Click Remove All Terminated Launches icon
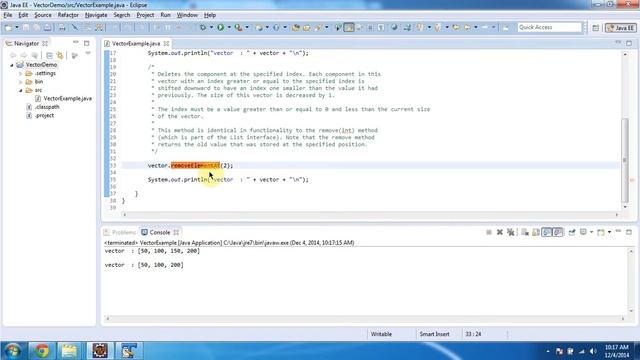Viewport: 640px width, 360px height. pos(510,232)
